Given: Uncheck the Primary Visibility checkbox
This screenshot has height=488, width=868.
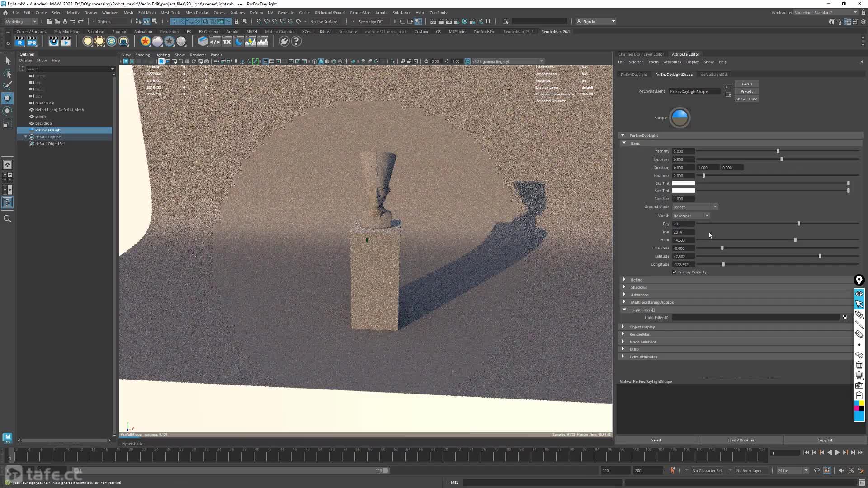Looking at the screenshot, I should [x=675, y=272].
